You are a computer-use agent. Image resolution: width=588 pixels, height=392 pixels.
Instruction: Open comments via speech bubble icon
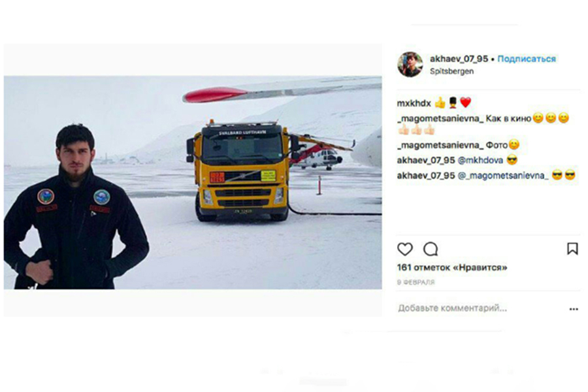pos(431,249)
